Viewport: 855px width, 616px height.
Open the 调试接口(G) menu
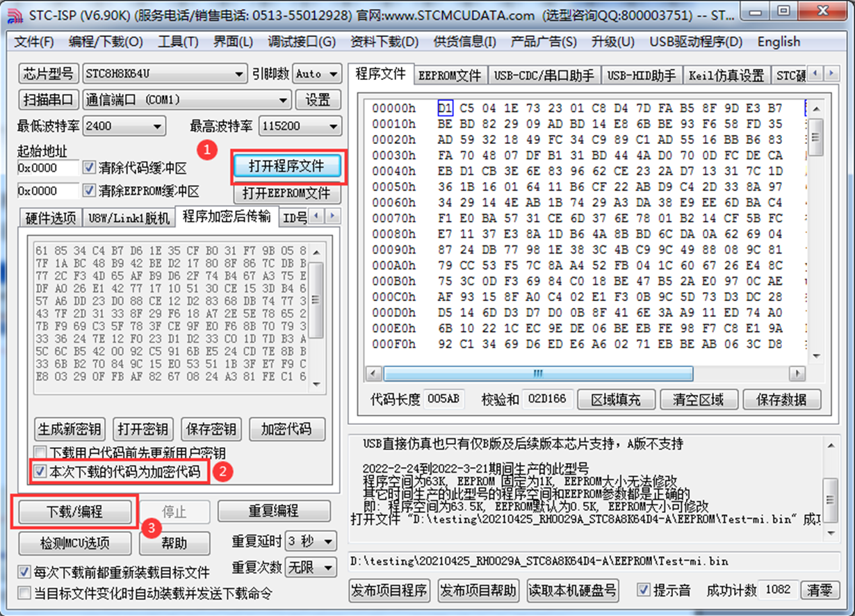[301, 42]
